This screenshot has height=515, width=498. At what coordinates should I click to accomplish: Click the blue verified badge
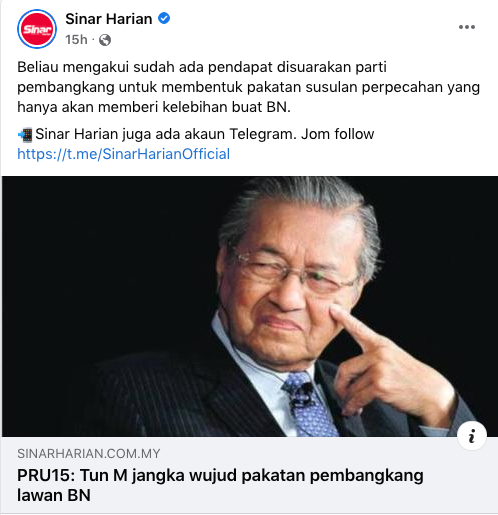pyautogui.click(x=164, y=18)
